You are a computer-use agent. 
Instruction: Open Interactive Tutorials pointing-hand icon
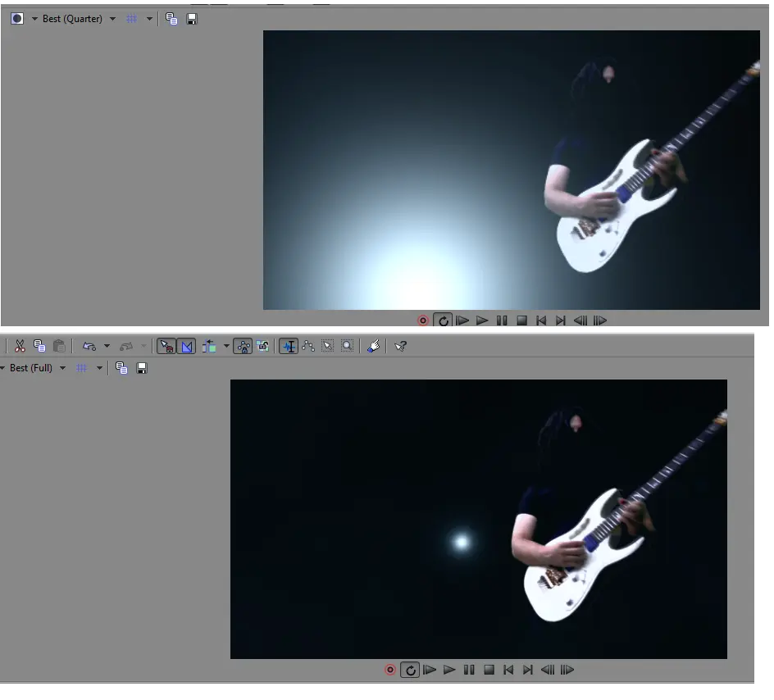pos(374,346)
